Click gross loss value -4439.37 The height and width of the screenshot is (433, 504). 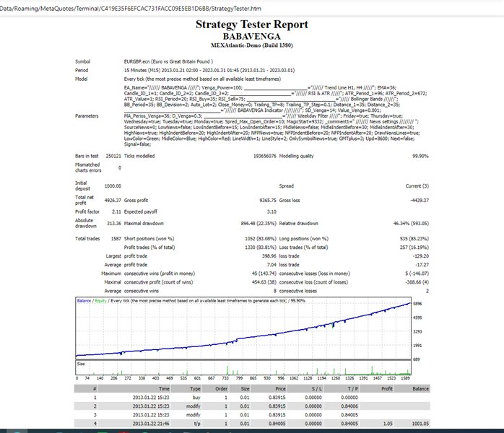pyautogui.click(x=420, y=201)
